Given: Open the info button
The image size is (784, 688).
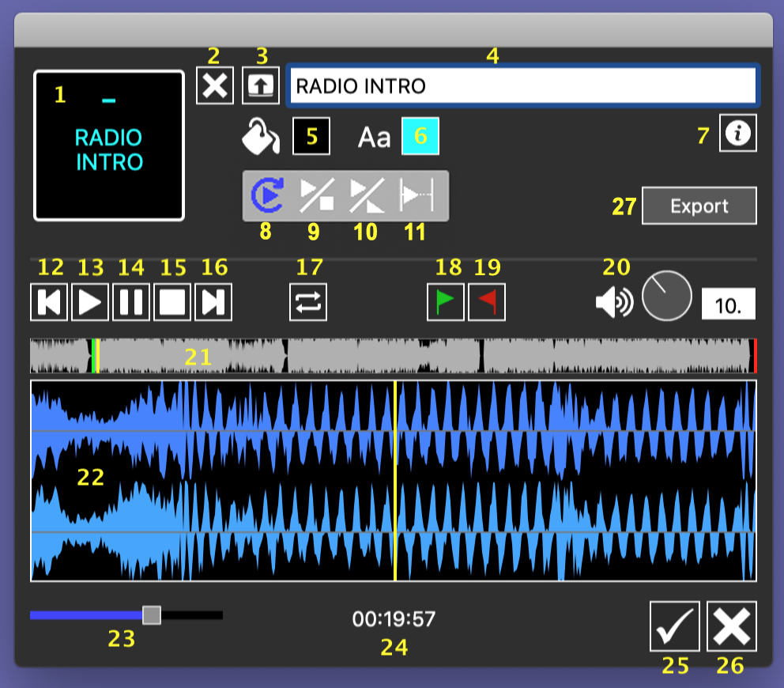Looking at the screenshot, I should 737,133.
